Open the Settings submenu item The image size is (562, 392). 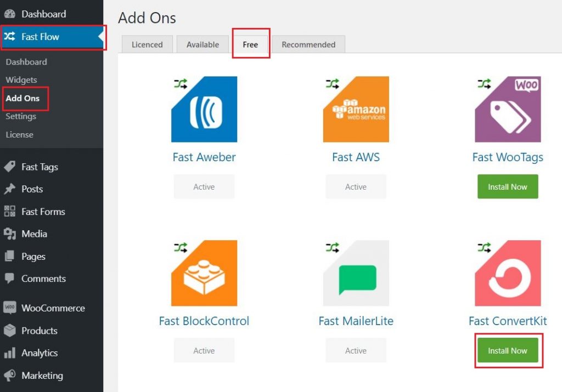click(21, 116)
